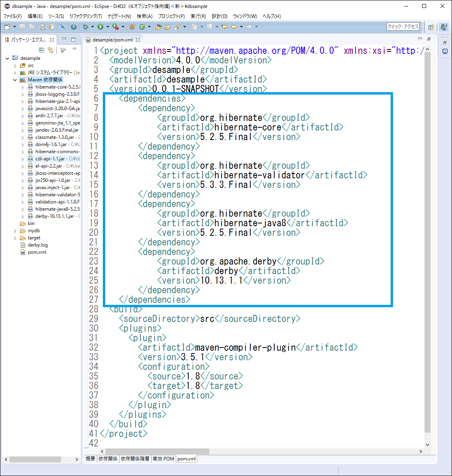
Task: Toggle Link with Editor in Package Explorer
Action: pyautogui.click(x=50, y=50)
